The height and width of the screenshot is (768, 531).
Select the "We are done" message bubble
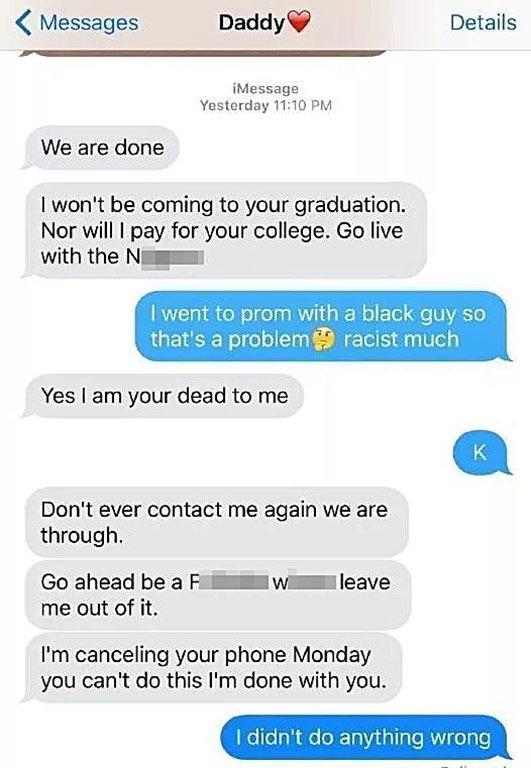pyautogui.click(x=101, y=148)
